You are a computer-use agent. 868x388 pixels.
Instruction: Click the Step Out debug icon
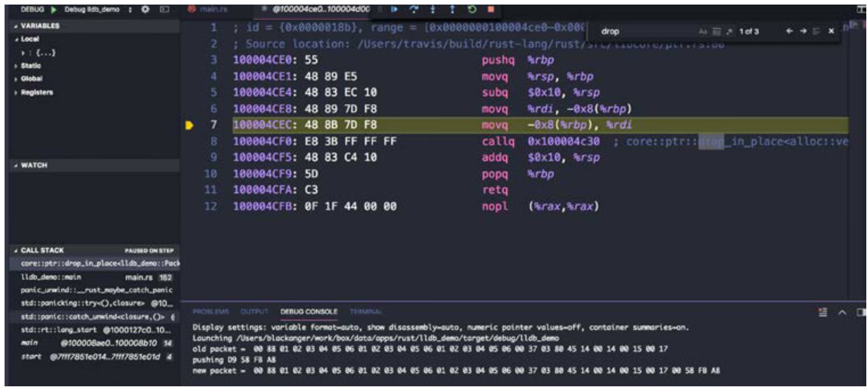(452, 10)
